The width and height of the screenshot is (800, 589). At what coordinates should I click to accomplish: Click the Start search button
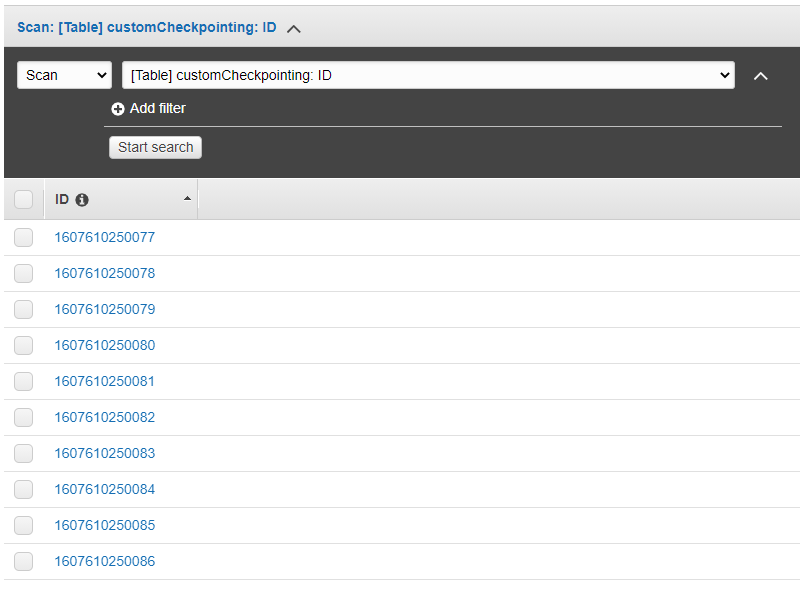[x=155, y=147]
